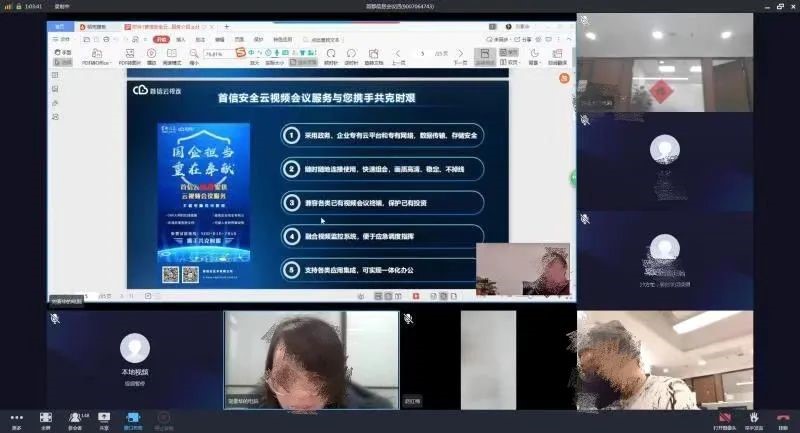
Task: Open Background (背景) dropdown
Action: 534,56
